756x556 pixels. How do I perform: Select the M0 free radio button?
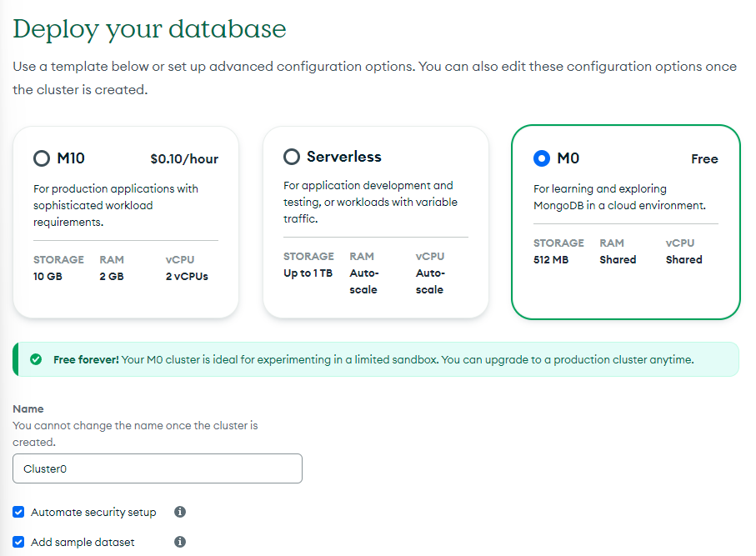tap(542, 158)
